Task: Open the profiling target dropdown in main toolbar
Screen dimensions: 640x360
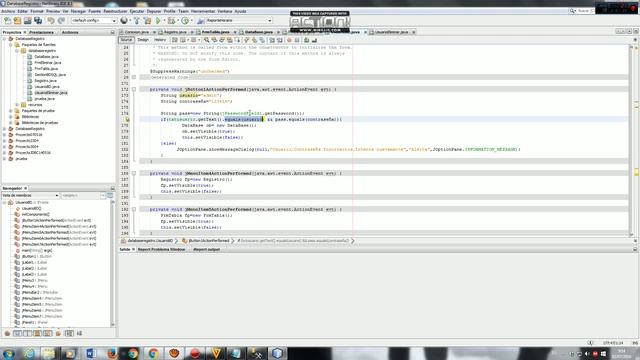Action: point(239,20)
